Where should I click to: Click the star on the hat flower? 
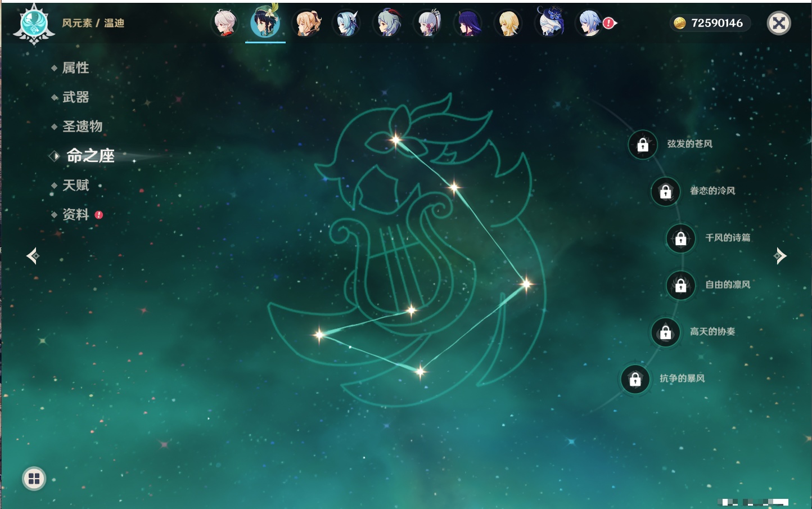point(396,139)
